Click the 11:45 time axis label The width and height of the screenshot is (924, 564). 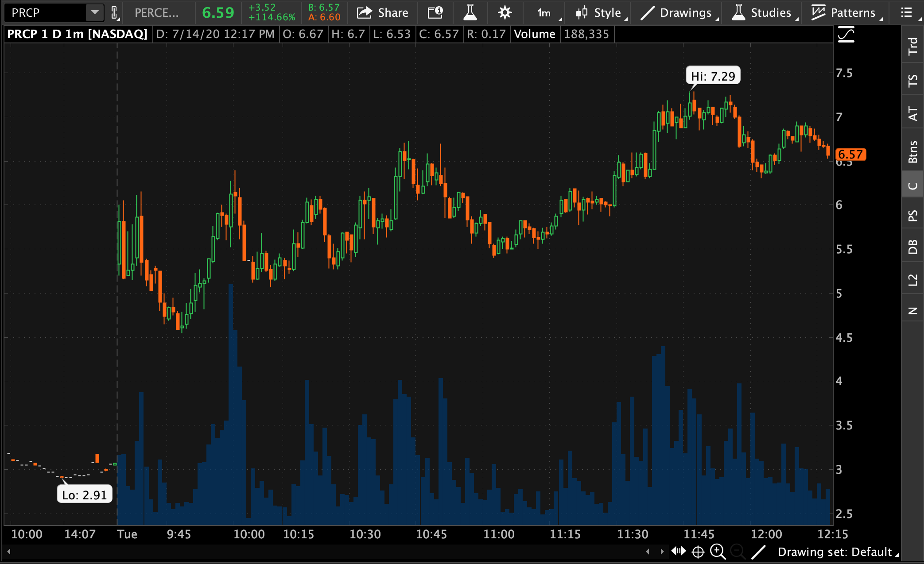[x=699, y=534]
